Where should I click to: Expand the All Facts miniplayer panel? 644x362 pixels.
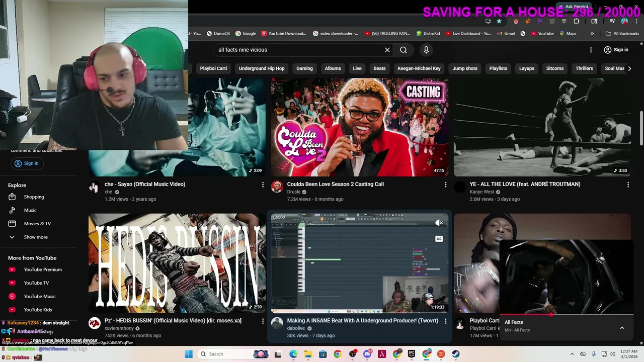coord(622,328)
